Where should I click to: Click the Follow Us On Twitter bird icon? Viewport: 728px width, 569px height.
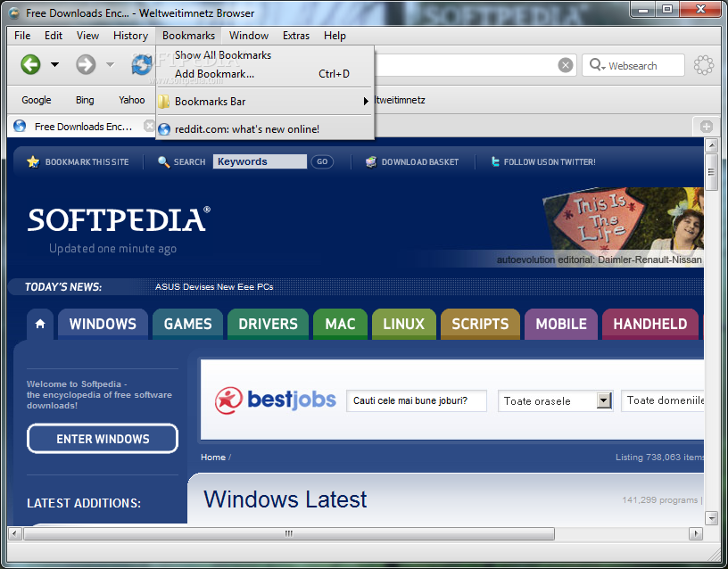[x=495, y=161]
